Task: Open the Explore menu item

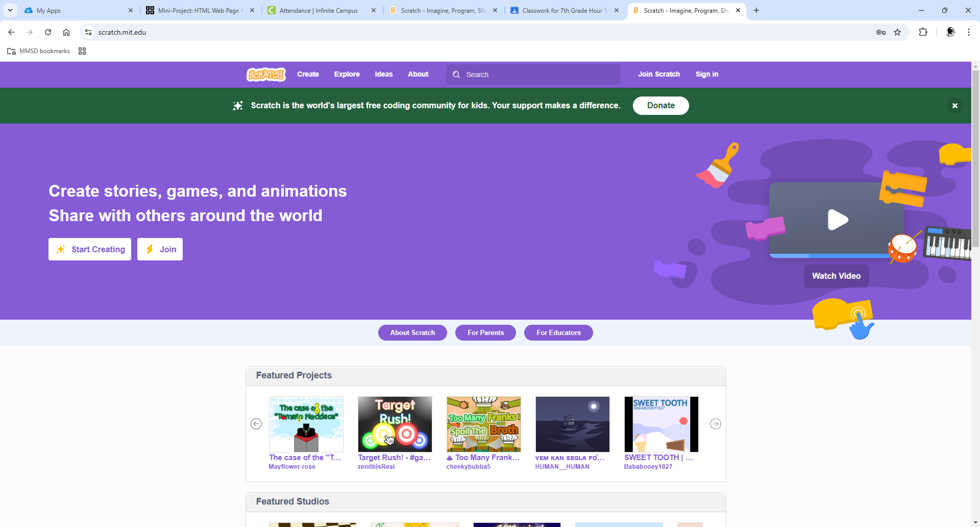Action: 347,75
